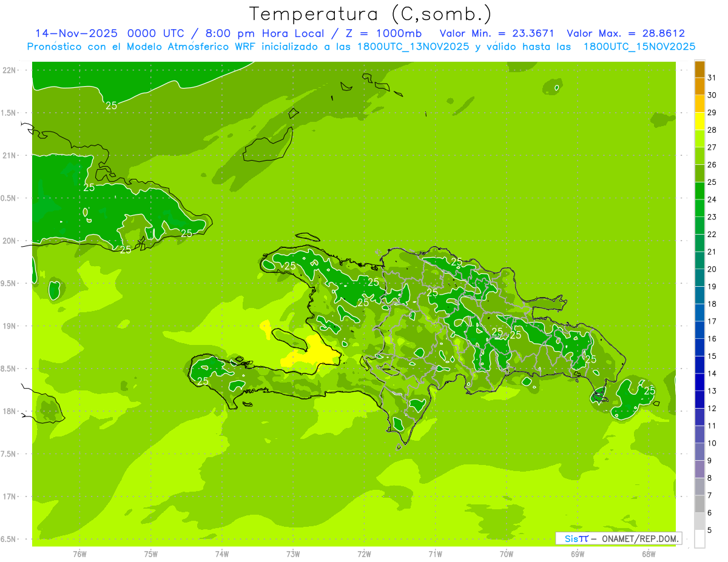Select the '18N' latitude axis label
Screen dimensions: 728x562
pyautogui.click(x=10, y=411)
